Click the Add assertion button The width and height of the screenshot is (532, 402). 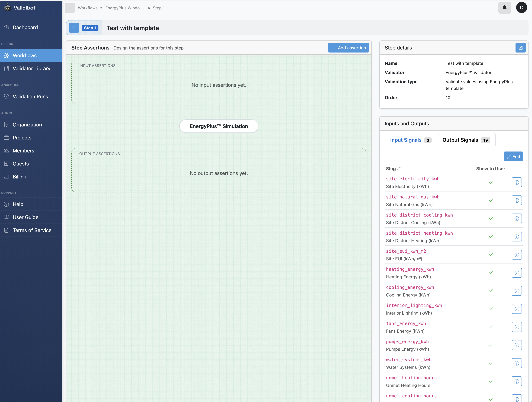(x=348, y=48)
